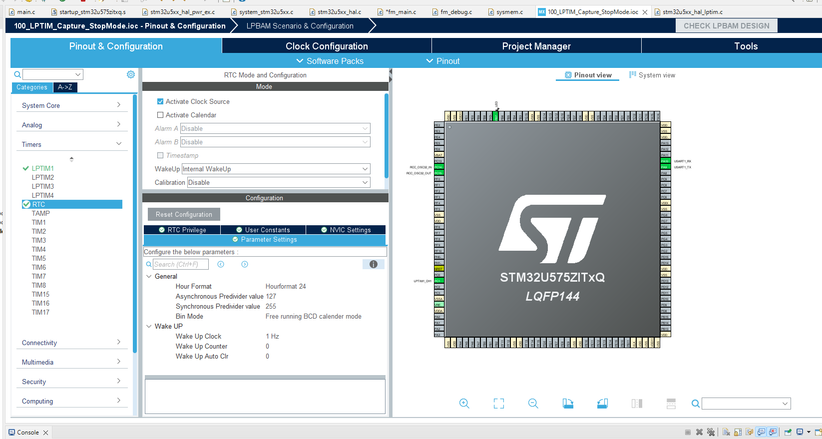Zoom out of the pinout view
The height and width of the screenshot is (439, 822).
[533, 403]
